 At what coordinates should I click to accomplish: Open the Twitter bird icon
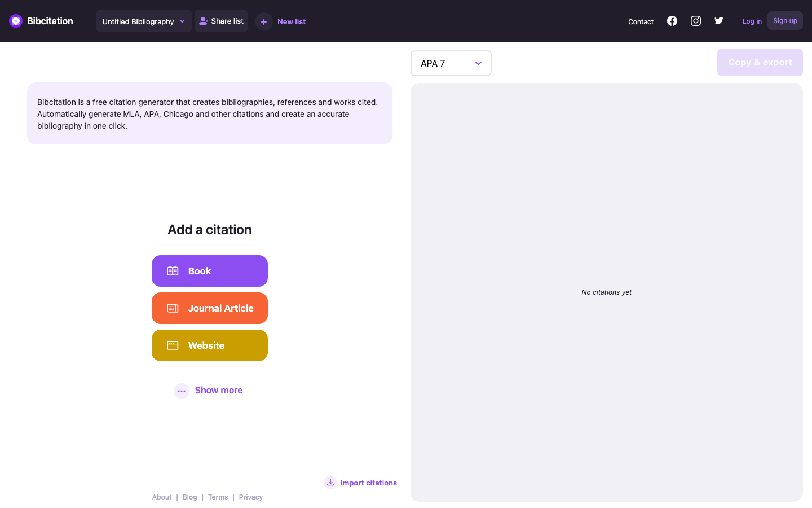point(719,21)
